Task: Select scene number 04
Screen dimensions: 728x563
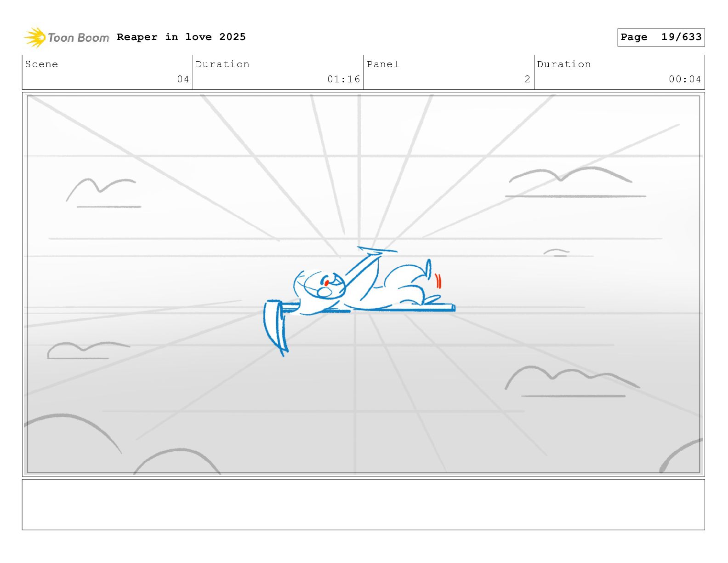Action: (x=183, y=79)
